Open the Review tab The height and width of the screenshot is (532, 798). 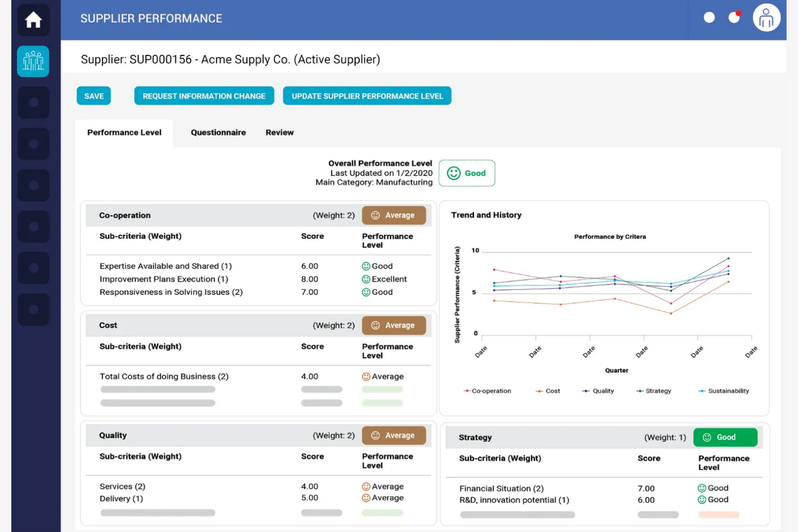[279, 132]
